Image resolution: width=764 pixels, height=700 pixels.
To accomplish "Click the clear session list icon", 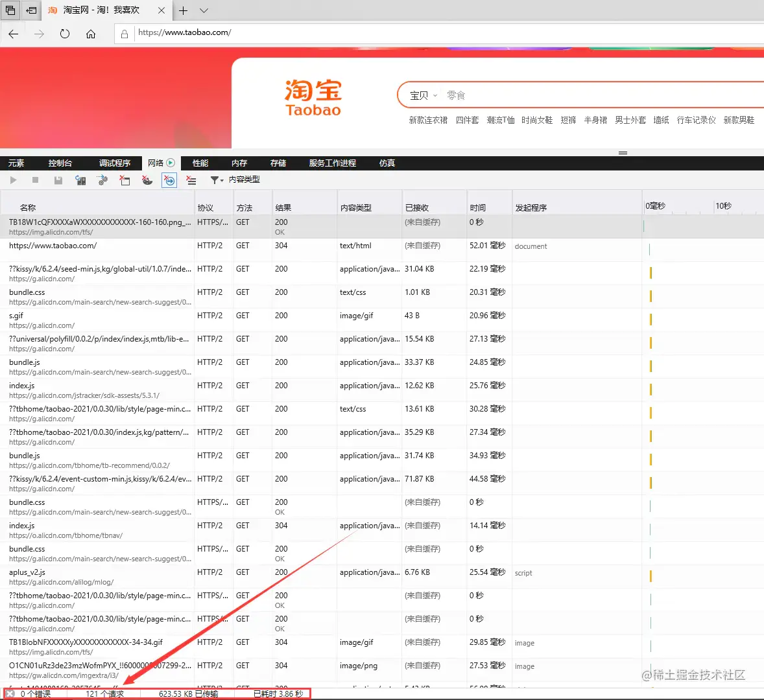I will point(191,181).
